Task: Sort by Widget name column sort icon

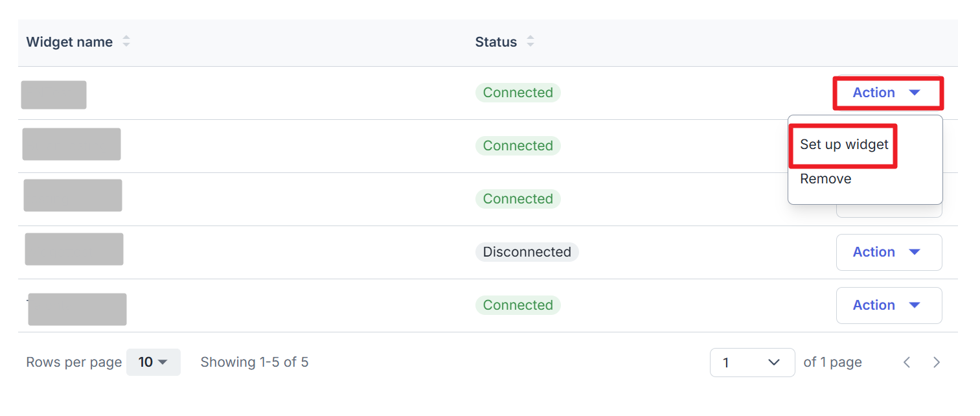Action: pos(126,42)
